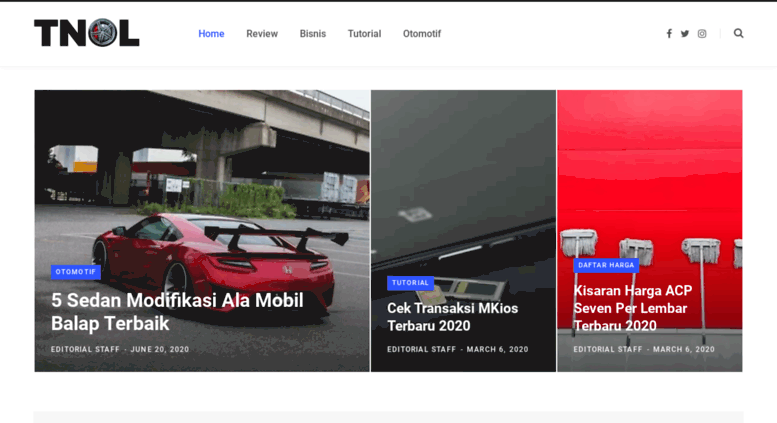Click the TUTORIAL category badge

410,283
